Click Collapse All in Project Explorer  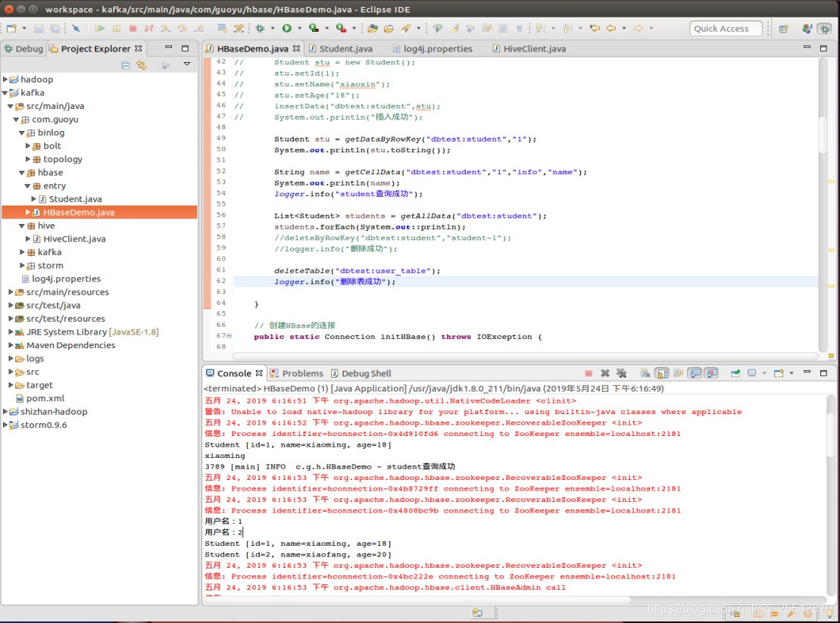point(126,65)
